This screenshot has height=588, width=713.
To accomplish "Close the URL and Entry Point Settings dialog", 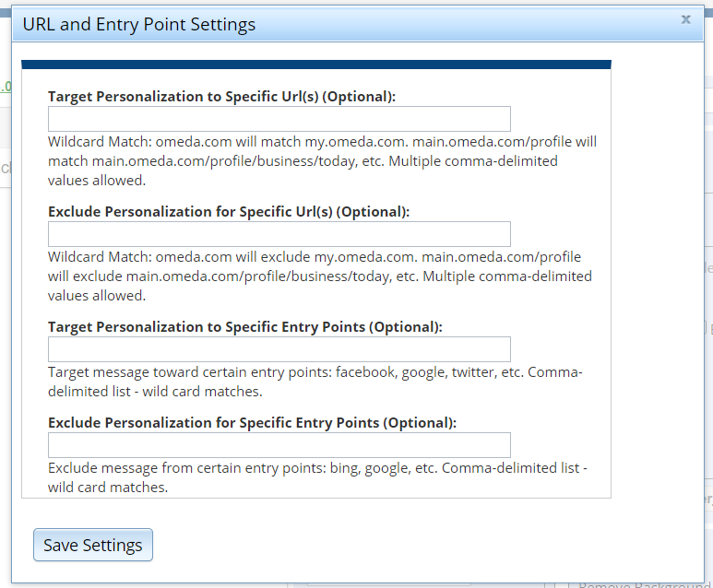I will tap(685, 19).
